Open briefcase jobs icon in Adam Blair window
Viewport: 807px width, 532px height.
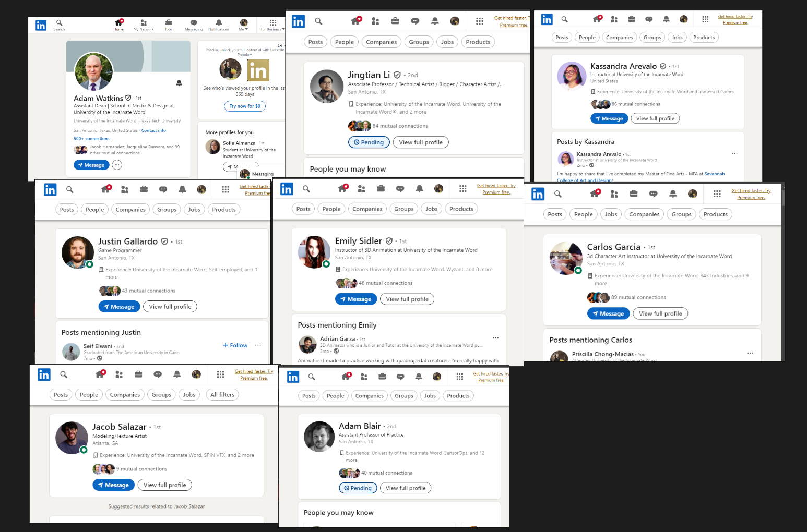coord(382,377)
